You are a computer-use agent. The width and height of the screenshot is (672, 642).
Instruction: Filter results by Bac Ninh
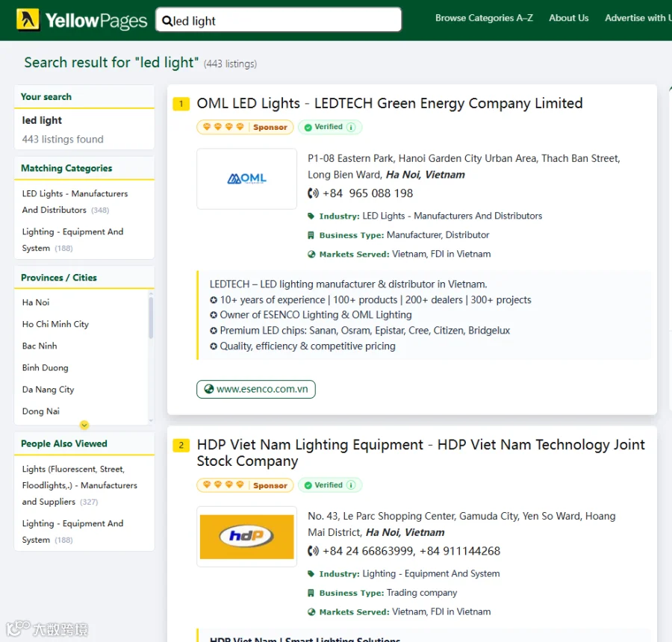click(40, 346)
